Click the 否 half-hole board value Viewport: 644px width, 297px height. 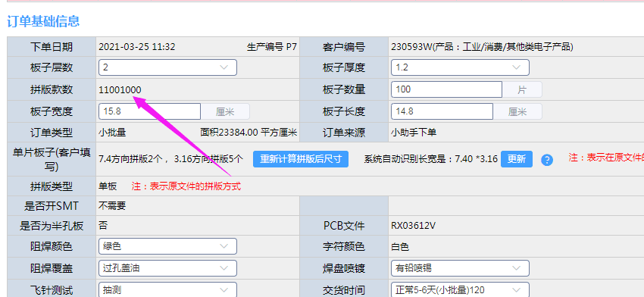[x=103, y=225]
